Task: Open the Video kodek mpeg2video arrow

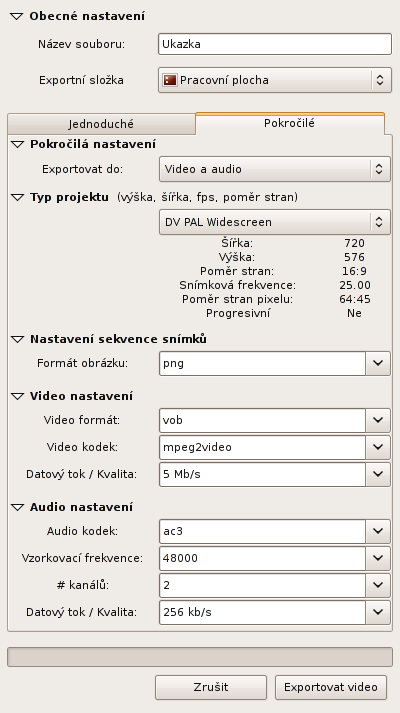Action: tap(378, 447)
